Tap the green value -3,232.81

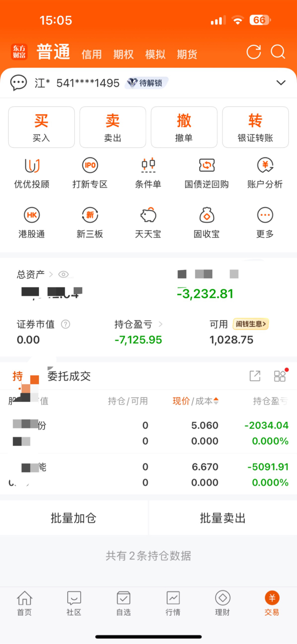point(205,294)
